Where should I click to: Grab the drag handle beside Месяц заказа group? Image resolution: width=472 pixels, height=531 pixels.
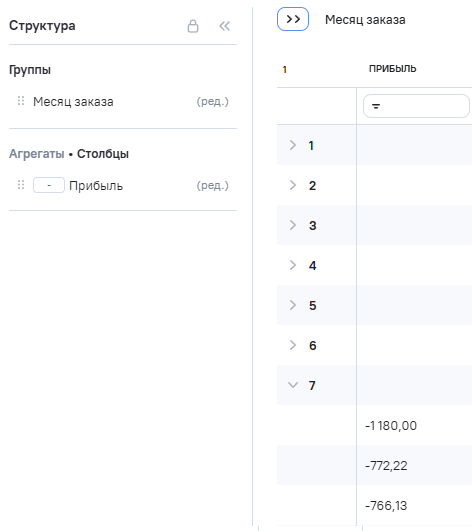pyautogui.click(x=21, y=101)
